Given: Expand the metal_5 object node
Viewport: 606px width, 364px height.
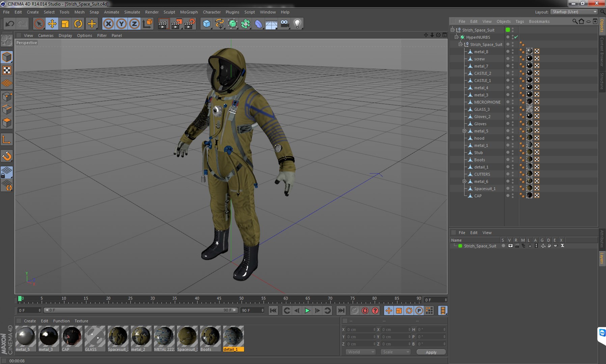Looking at the screenshot, I should [465, 131].
